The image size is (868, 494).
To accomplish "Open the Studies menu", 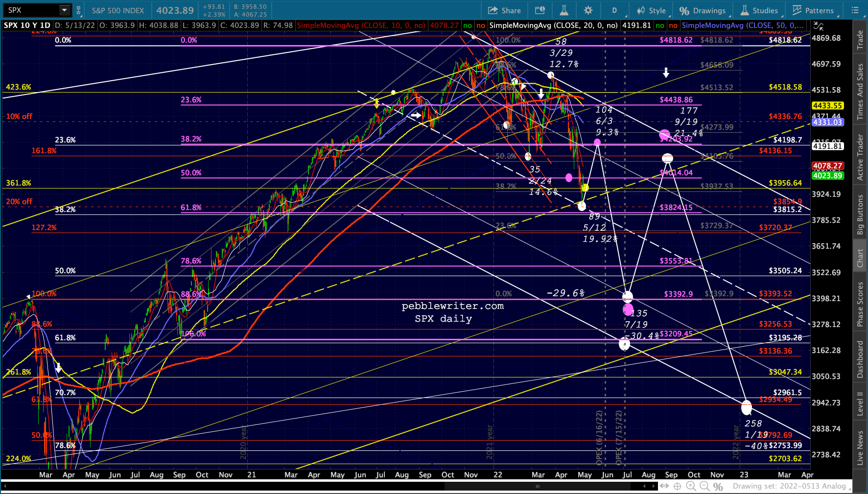I will 759,10.
